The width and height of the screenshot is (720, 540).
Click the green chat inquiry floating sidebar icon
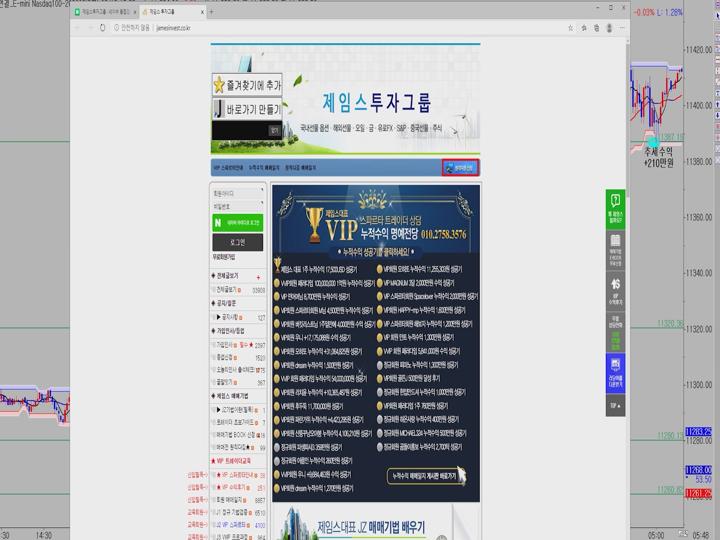pos(615,209)
